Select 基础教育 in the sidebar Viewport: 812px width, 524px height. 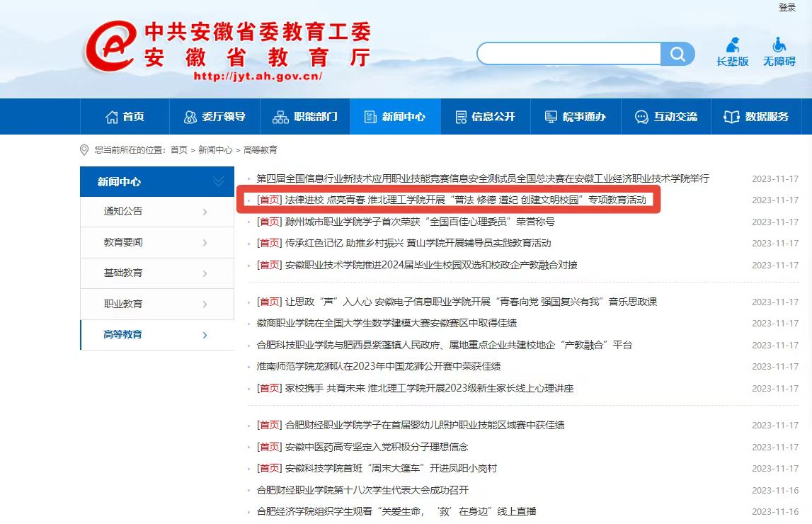click(123, 273)
